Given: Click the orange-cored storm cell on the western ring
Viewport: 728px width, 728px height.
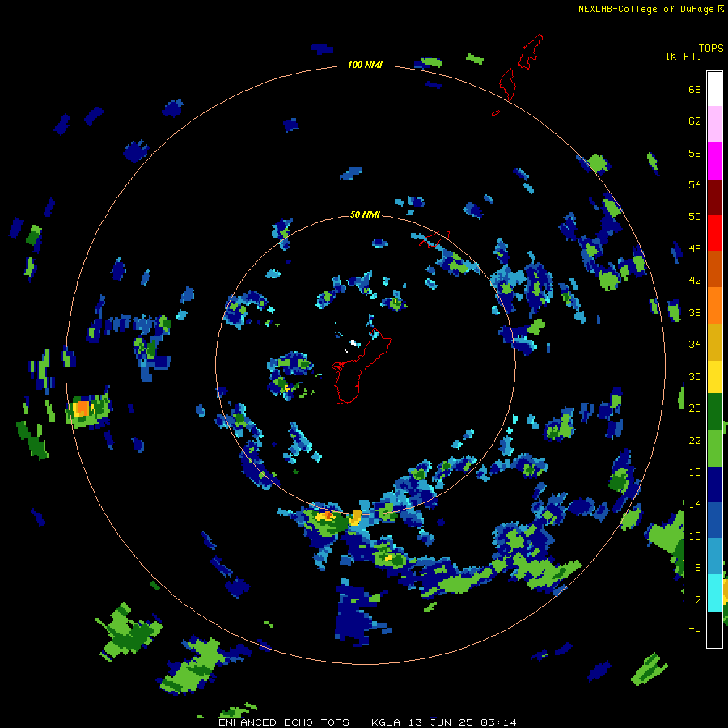Looking at the screenshot, I should 87,410.
